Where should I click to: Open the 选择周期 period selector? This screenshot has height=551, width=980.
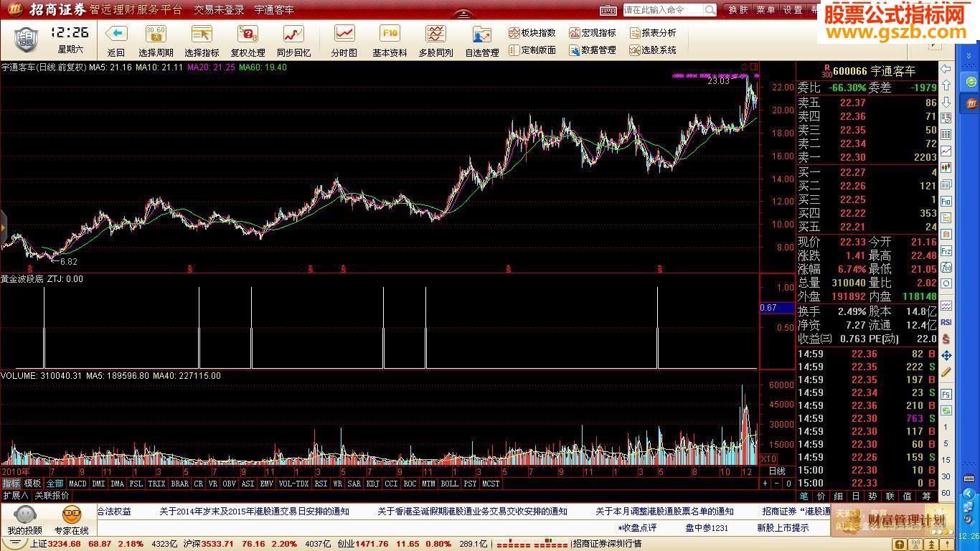point(156,40)
